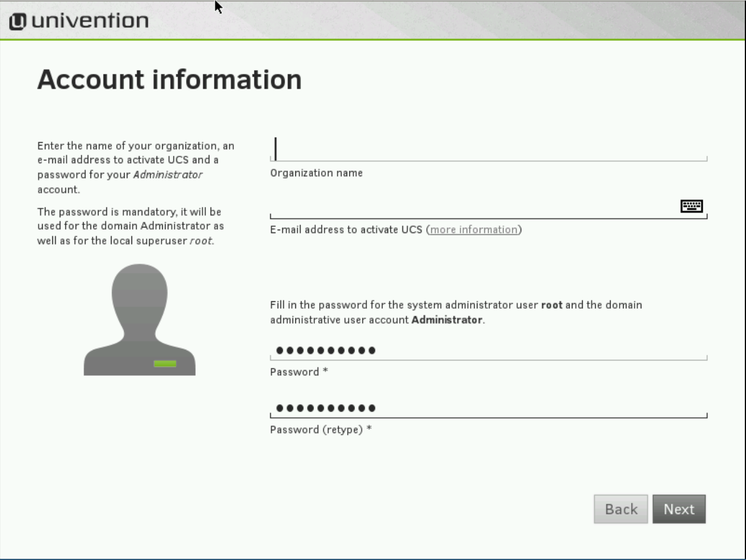This screenshot has width=746, height=560.
Task: Open the "more information" link
Action: coord(473,230)
